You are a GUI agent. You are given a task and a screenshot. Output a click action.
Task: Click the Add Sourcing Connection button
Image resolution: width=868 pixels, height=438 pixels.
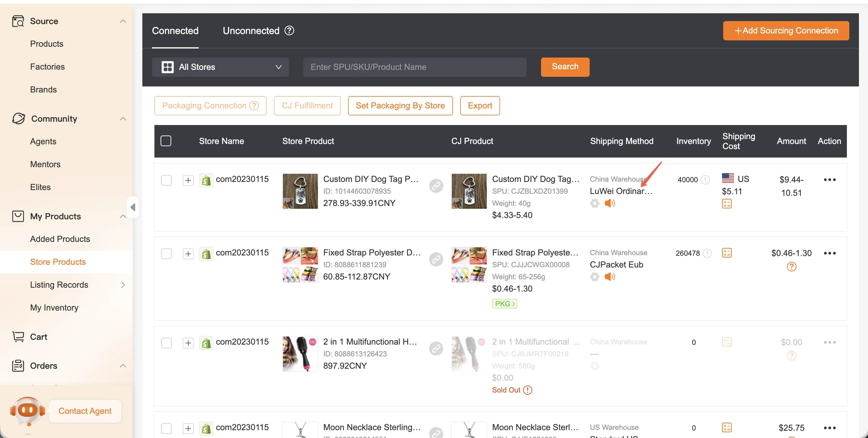(785, 31)
